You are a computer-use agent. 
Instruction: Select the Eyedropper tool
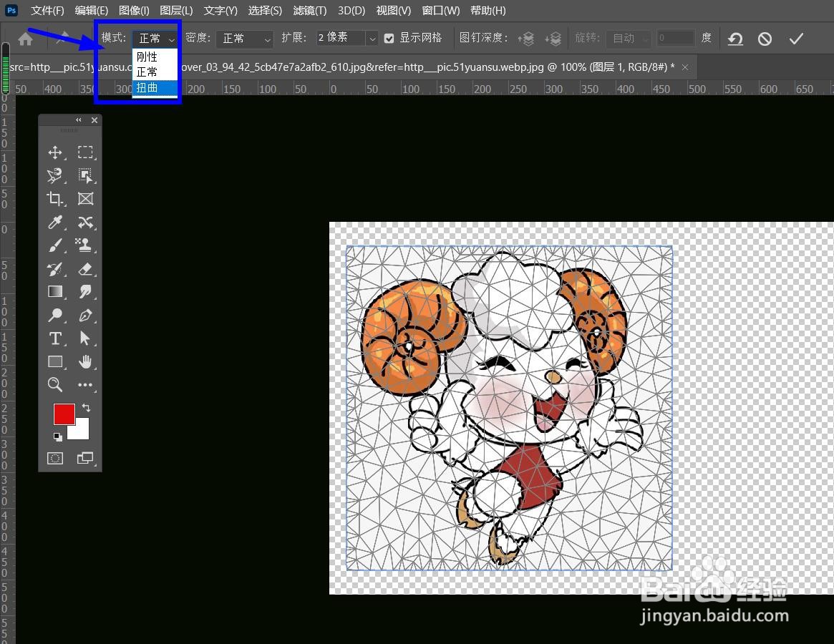tap(55, 222)
